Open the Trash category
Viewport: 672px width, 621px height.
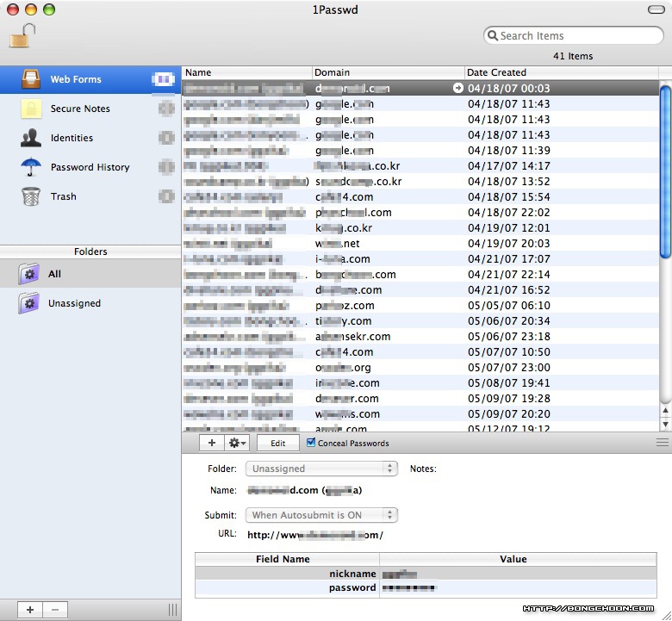(90, 196)
